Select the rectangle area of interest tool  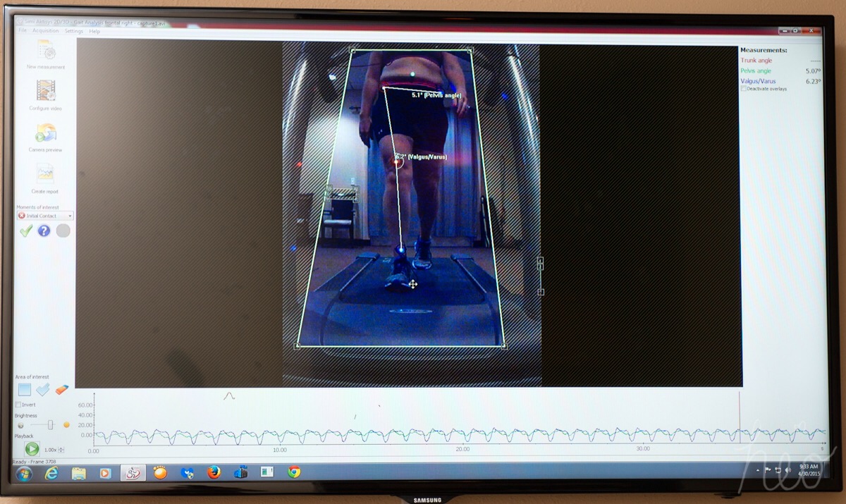(25, 390)
